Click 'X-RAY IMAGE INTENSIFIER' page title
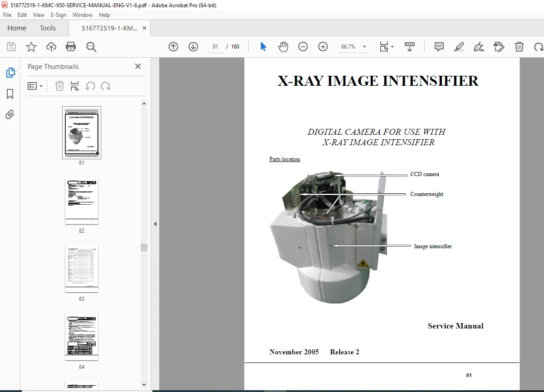The width and height of the screenshot is (544, 392). [378, 81]
